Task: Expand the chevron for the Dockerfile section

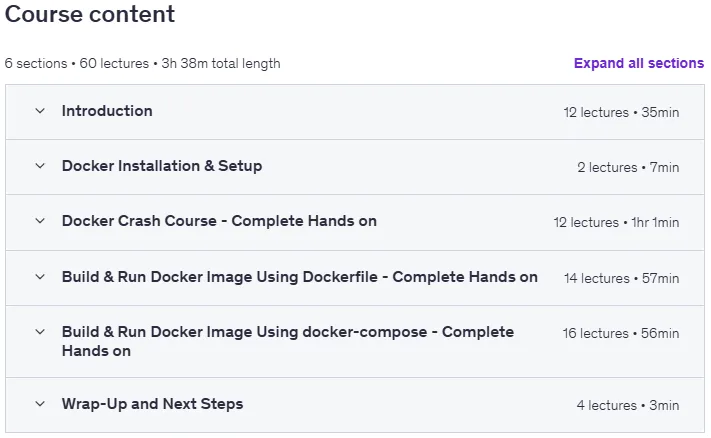Action: [x=40, y=277]
